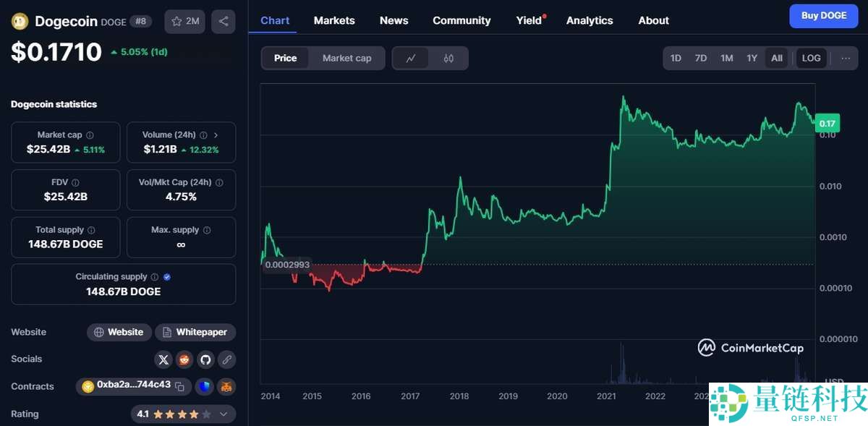868x426 pixels.
Task: Expand the 4.1 rating dropdown chevron
Action: point(224,414)
